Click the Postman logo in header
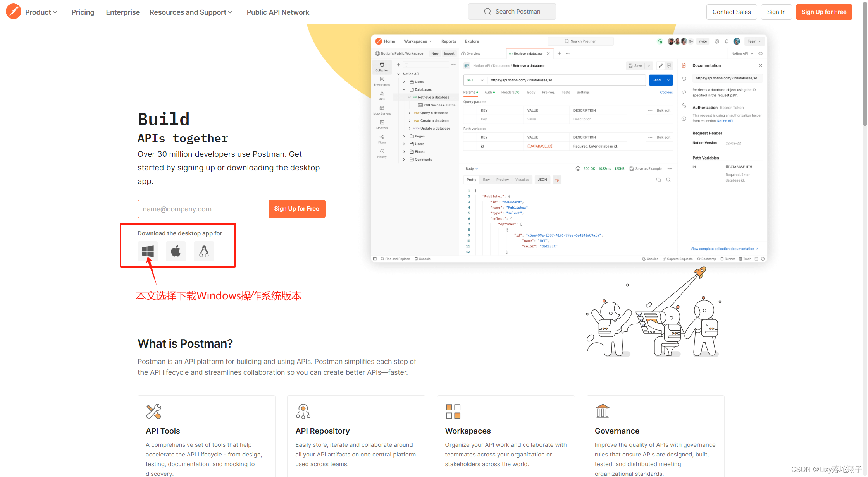 pos(14,12)
